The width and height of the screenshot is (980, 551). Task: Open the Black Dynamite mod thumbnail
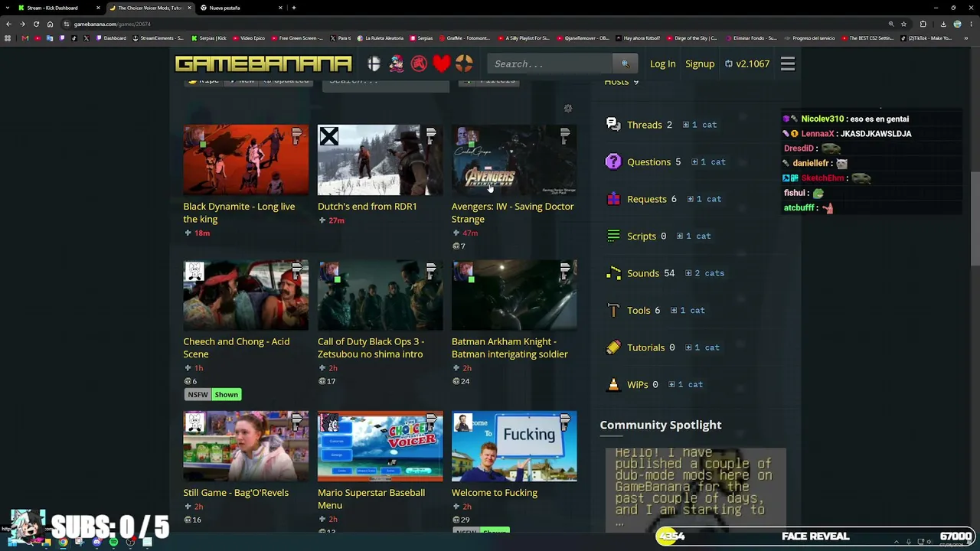(246, 160)
